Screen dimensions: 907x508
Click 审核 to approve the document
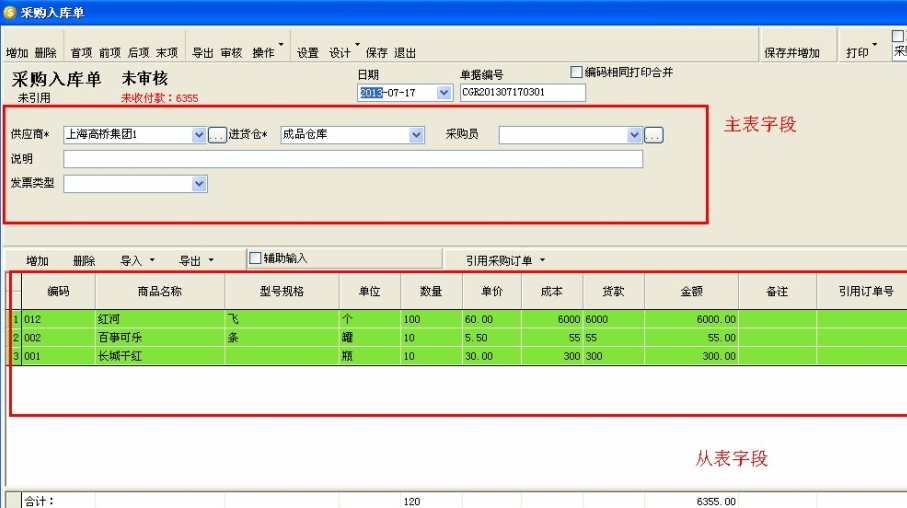(231, 53)
